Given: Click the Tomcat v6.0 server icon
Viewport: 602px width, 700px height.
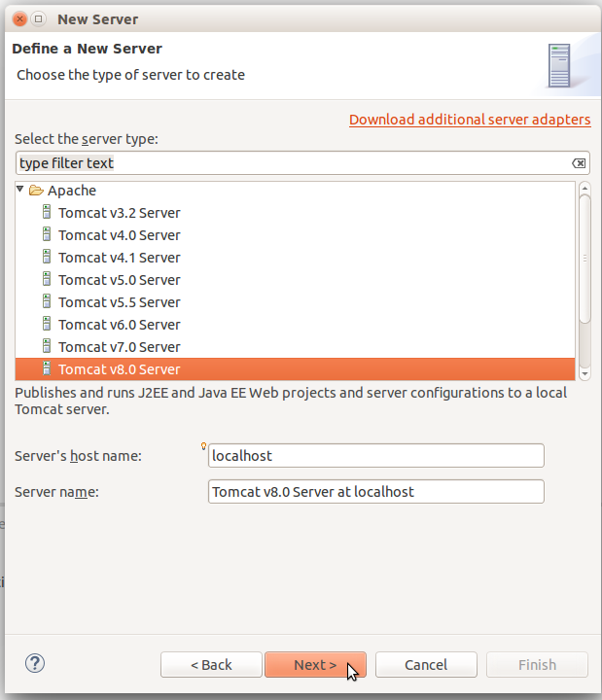Looking at the screenshot, I should [47, 323].
